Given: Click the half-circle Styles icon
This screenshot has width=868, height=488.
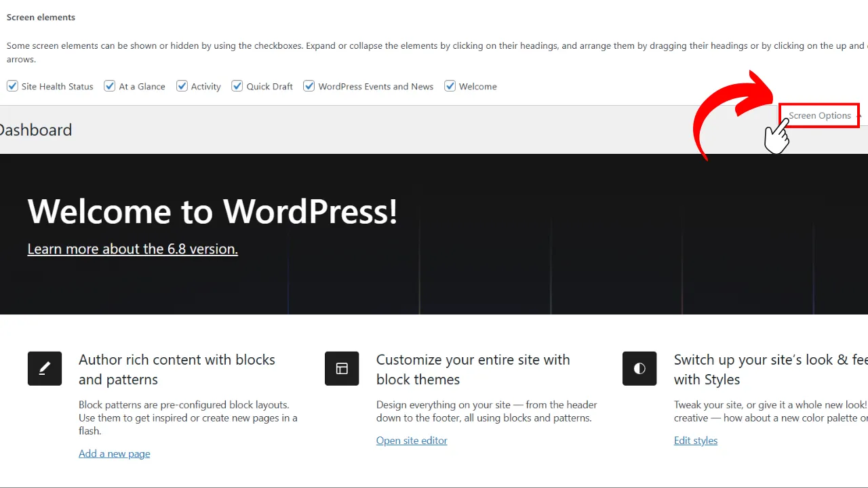Looking at the screenshot, I should click(x=639, y=369).
